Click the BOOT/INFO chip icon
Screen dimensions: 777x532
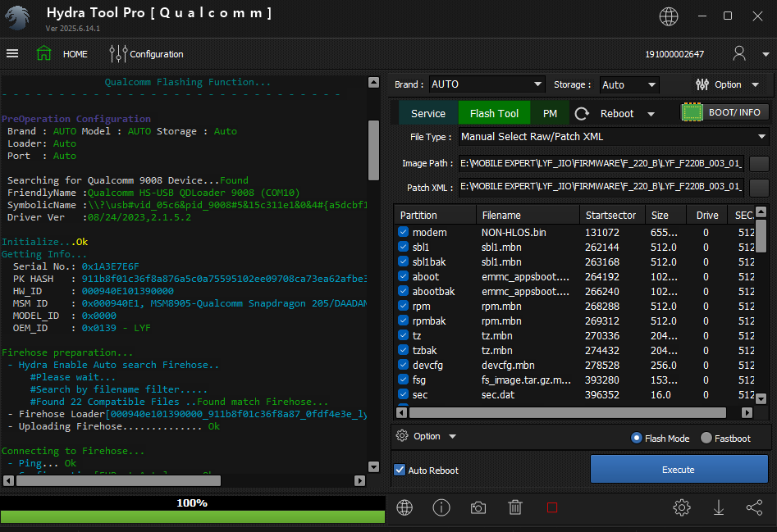click(692, 112)
